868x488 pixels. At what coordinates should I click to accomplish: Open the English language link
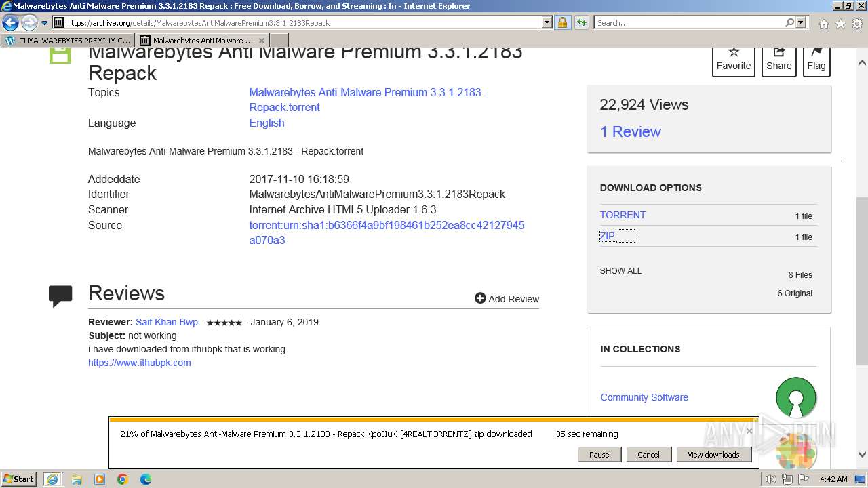(267, 123)
